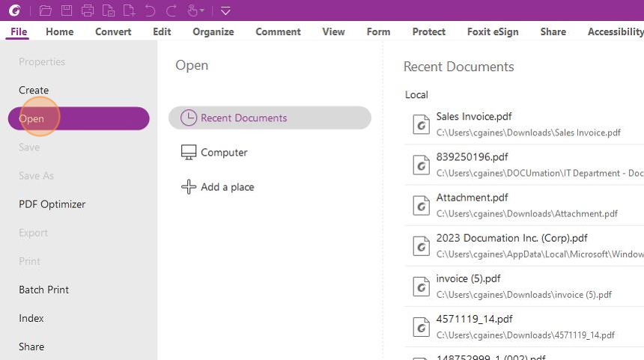This screenshot has width=644, height=360.
Task: Click the plus icon beside Add a place
Action: 189,187
